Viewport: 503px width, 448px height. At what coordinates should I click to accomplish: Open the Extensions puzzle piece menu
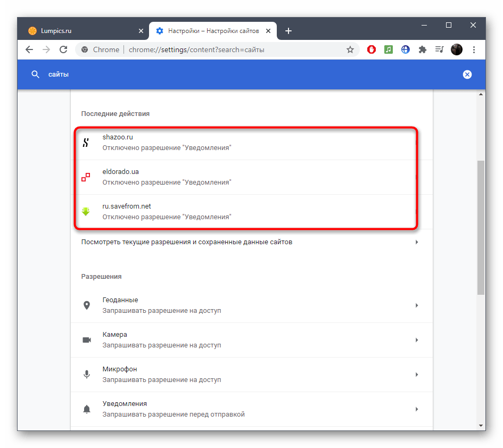423,49
